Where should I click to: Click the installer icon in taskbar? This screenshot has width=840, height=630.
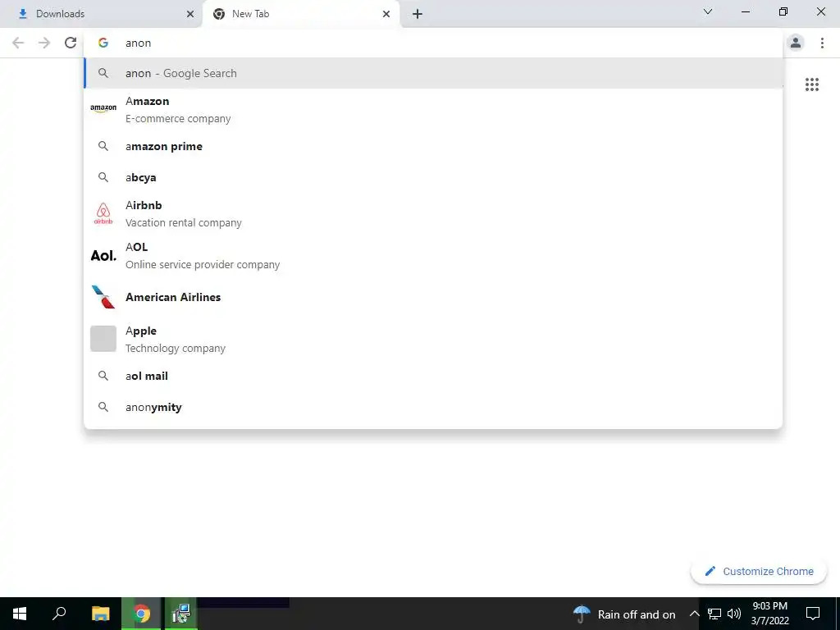click(181, 614)
